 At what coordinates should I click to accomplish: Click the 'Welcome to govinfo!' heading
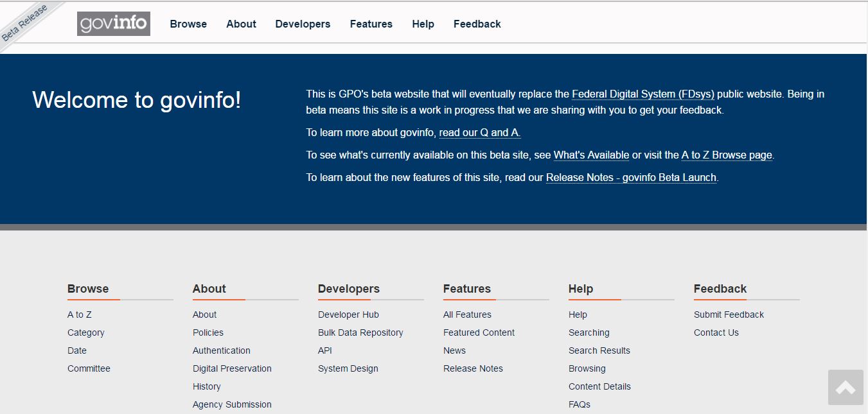(x=137, y=100)
